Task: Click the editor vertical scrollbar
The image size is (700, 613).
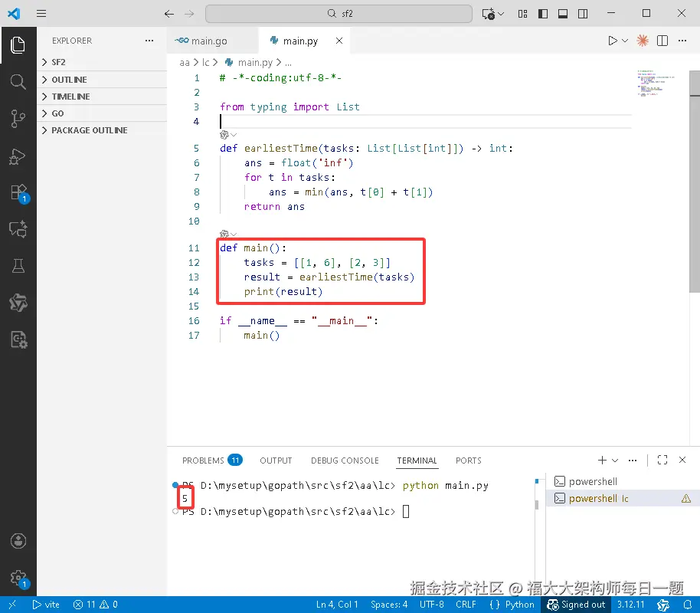Action: [x=695, y=182]
